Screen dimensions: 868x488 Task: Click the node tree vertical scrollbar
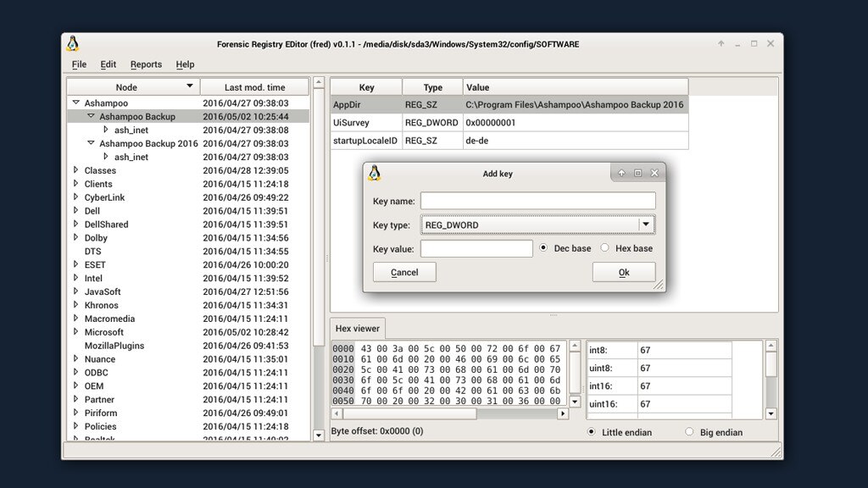(x=319, y=254)
